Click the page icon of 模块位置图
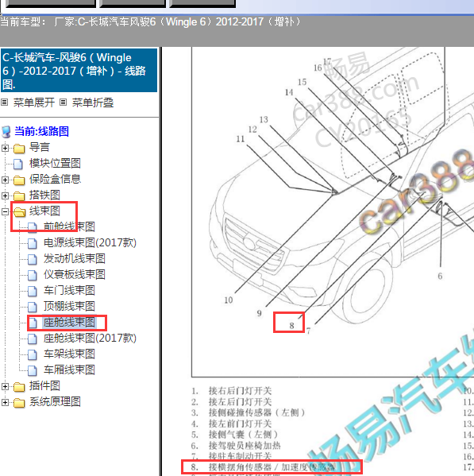The height and width of the screenshot is (476, 474). tap(18, 164)
